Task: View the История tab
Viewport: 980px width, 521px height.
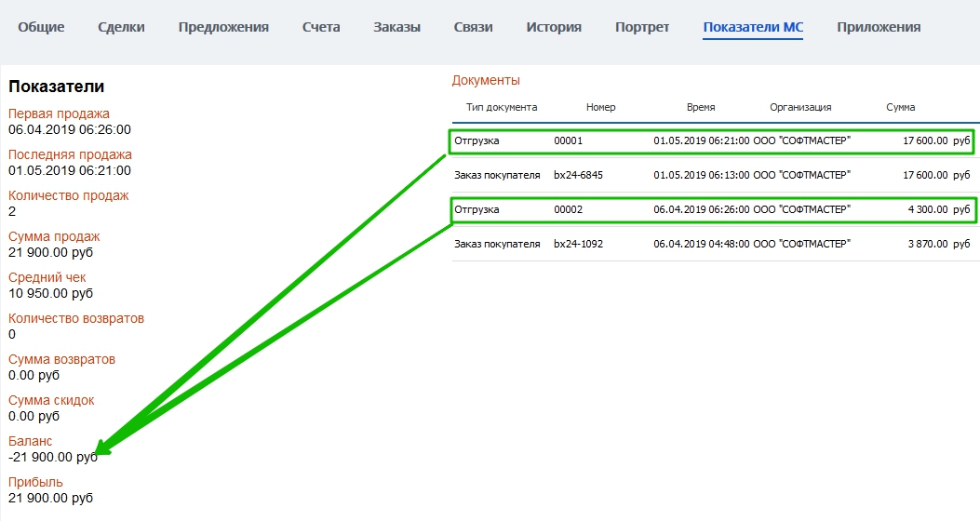Action: click(x=554, y=27)
